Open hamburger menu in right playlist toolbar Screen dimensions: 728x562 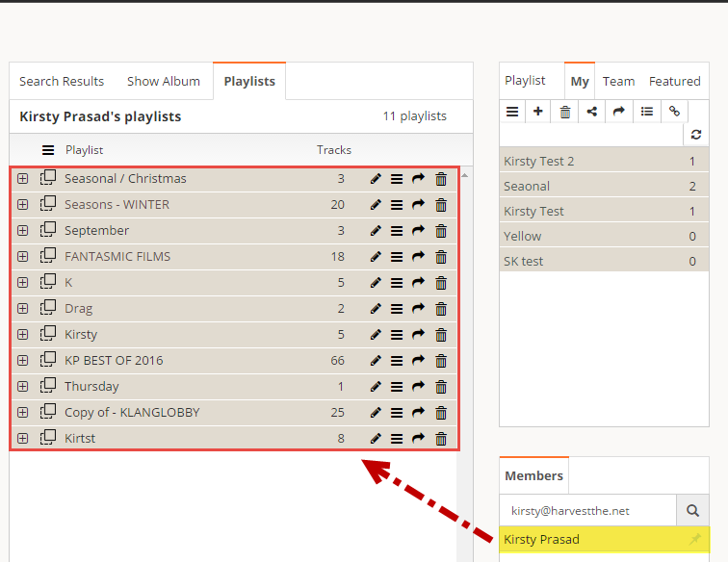[x=512, y=112]
